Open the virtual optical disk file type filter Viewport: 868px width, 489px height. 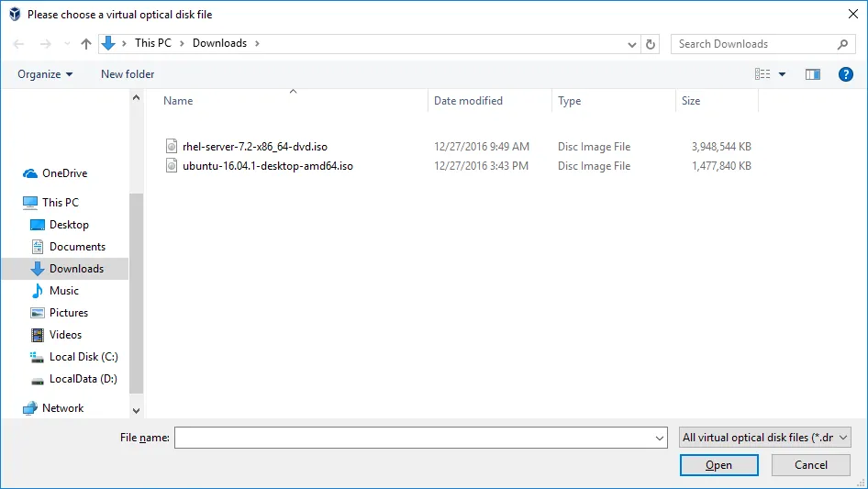(765, 438)
